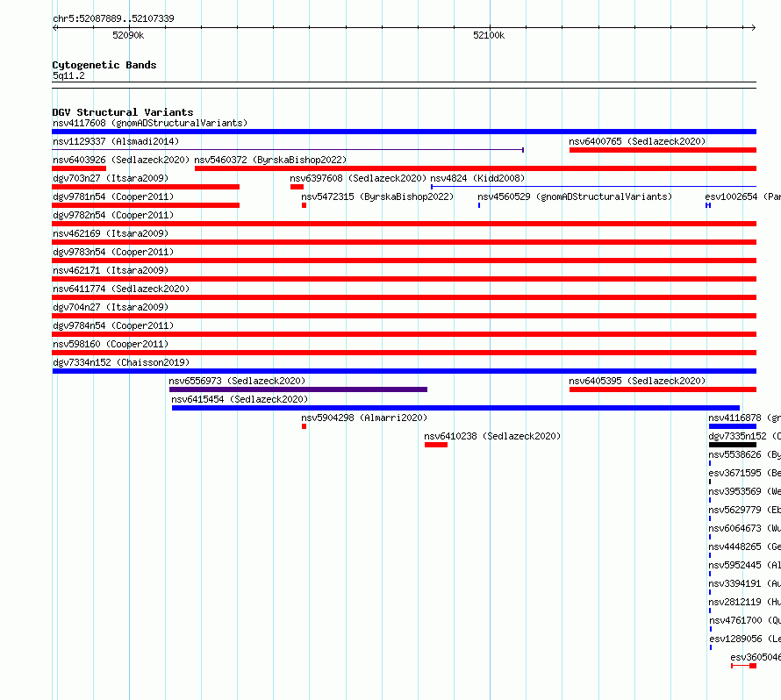The height and width of the screenshot is (700, 781).
Task: Click the red esv3605046 variant glyph
Action: click(743, 666)
